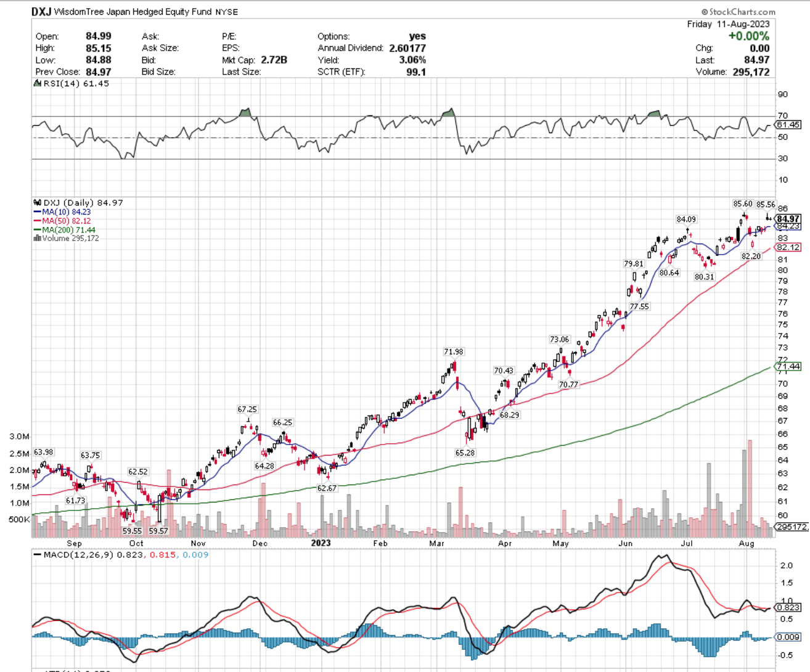Click the Volume 295,172 legend entry
The height and width of the screenshot is (672, 810).
pos(67,239)
